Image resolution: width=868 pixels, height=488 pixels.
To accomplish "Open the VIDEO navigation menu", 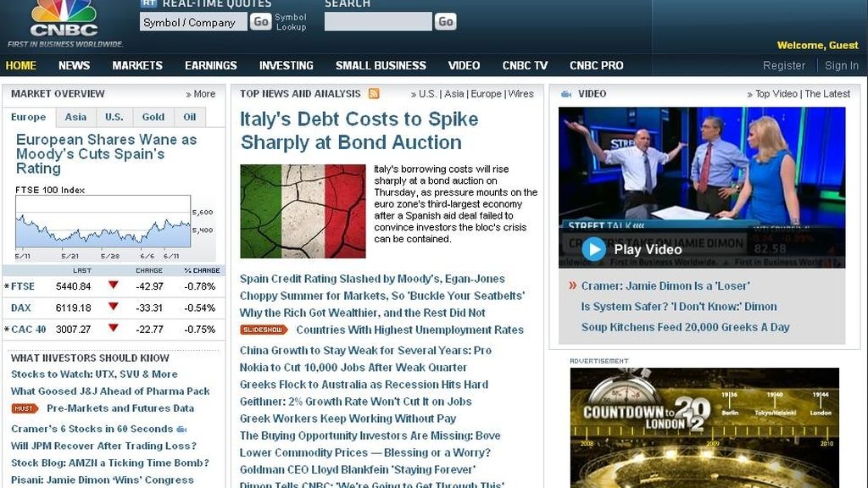I will pyautogui.click(x=464, y=65).
